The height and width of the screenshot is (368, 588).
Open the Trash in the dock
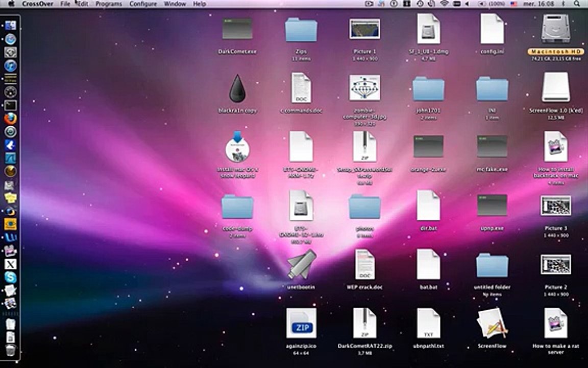[x=11, y=350]
